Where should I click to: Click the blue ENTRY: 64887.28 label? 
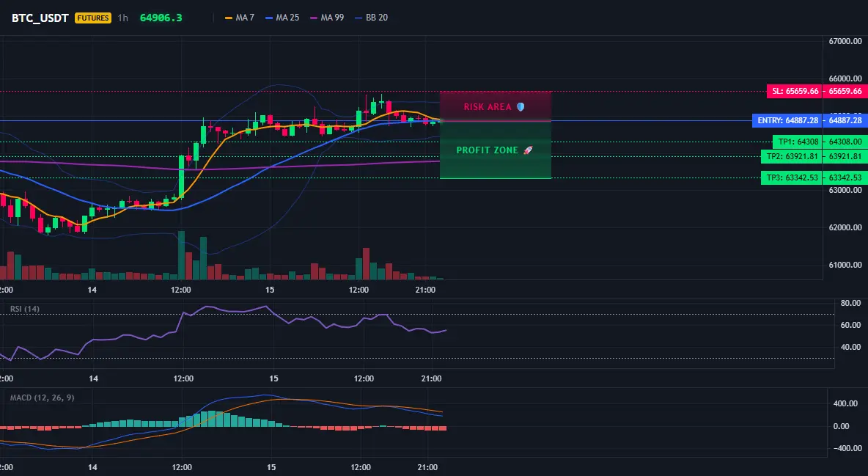[787, 120]
